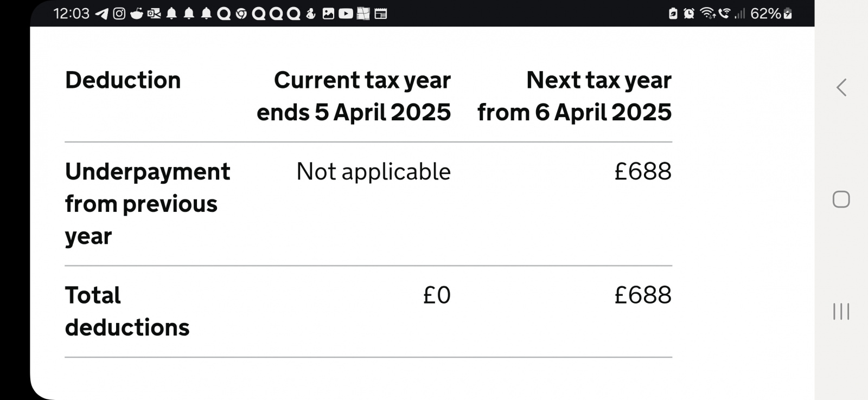Tap the alarm clock status icon
868x400 pixels.
pyautogui.click(x=689, y=14)
